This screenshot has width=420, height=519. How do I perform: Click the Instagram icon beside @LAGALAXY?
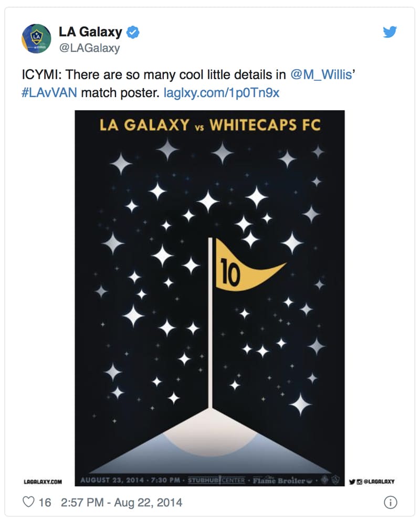click(359, 482)
